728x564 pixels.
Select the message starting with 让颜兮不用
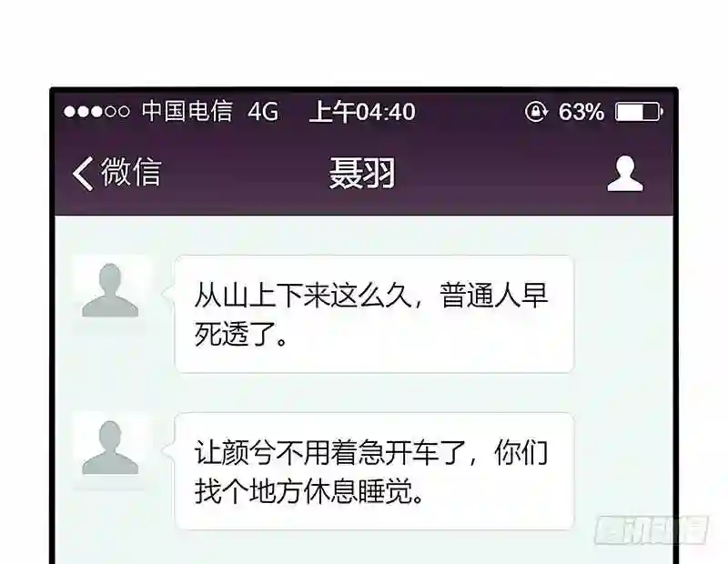[x=374, y=471]
